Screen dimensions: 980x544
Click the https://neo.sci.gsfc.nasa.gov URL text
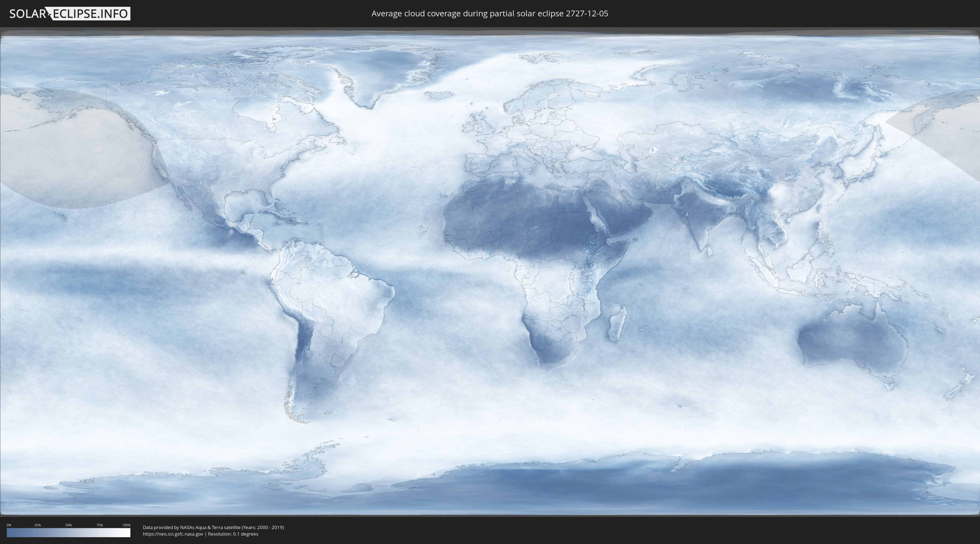[173, 534]
